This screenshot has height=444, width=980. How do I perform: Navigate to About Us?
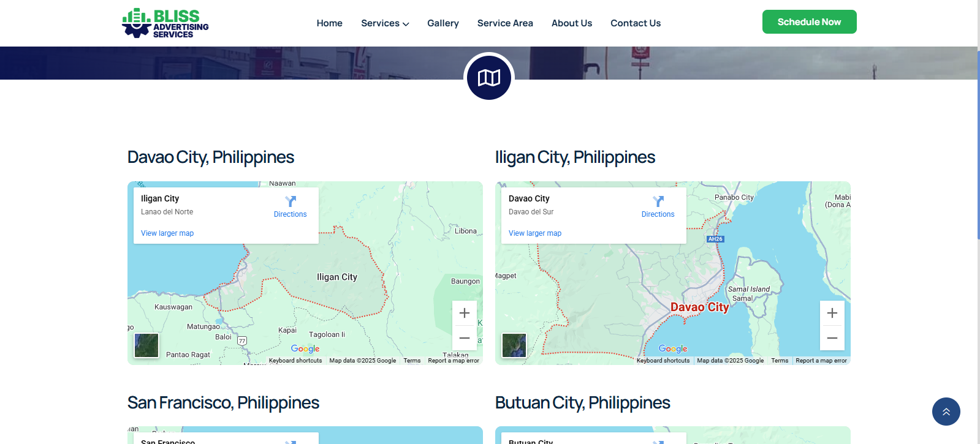pos(571,23)
